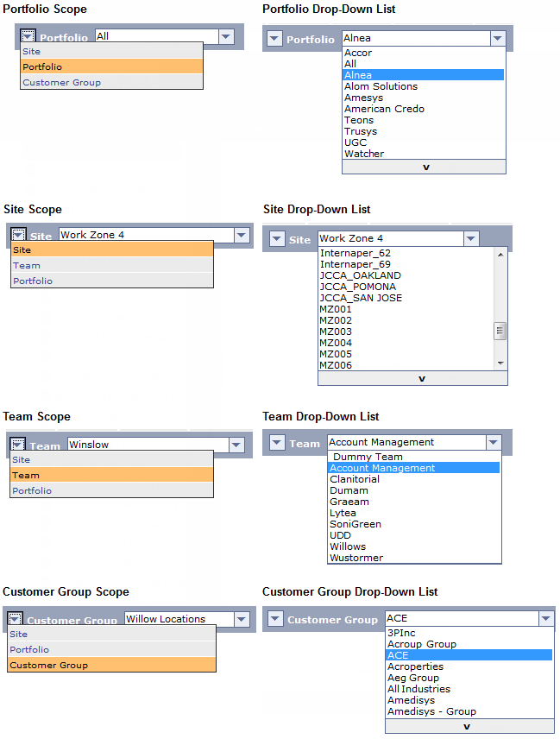Viewport: 560px width, 739px height.
Task: Open the ACE customer group combo box arrow
Action: 546,618
